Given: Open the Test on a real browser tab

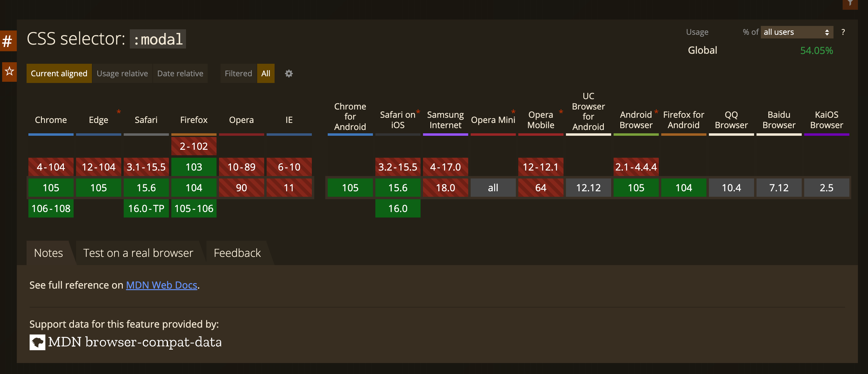Looking at the screenshot, I should coord(138,253).
